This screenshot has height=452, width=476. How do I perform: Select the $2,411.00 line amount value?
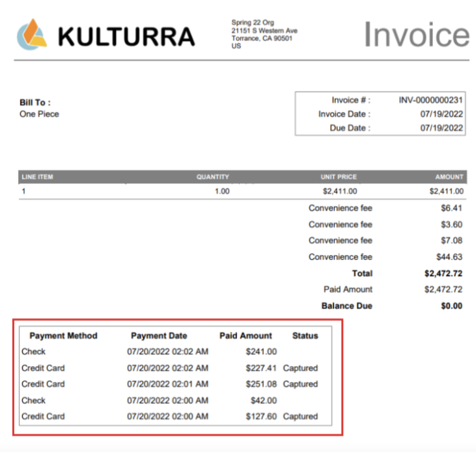[447, 191]
